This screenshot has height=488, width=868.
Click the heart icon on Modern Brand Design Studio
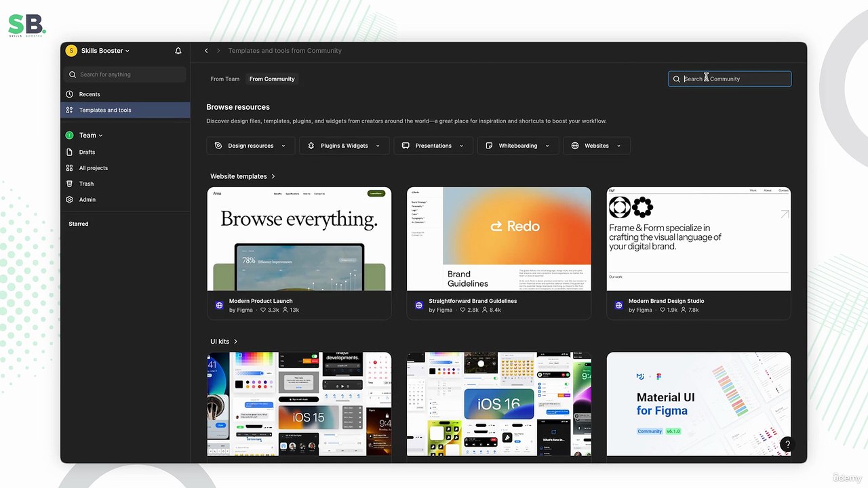[663, 310]
